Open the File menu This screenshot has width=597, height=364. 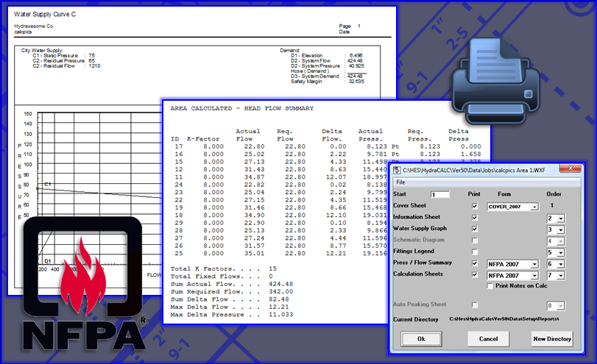400,182
